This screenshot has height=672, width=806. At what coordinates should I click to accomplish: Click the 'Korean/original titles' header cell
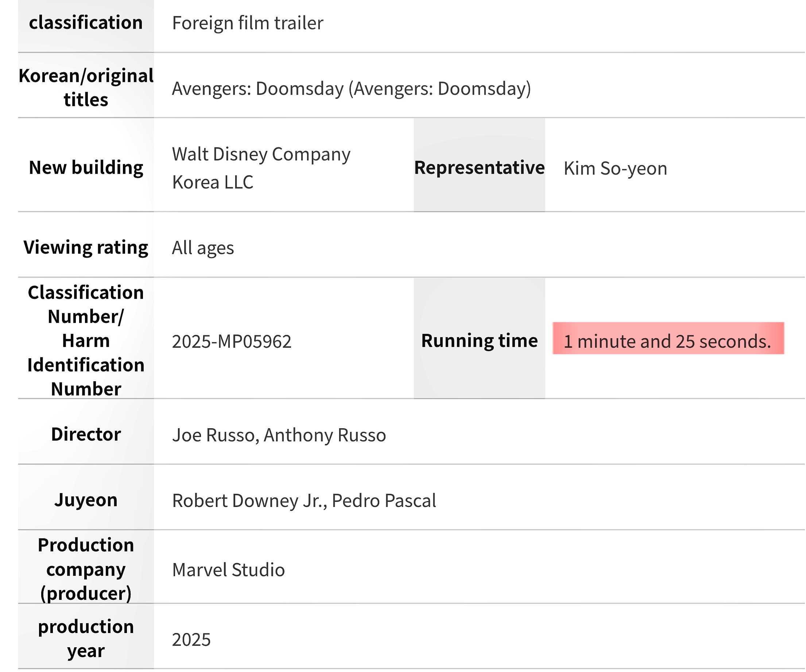86,87
